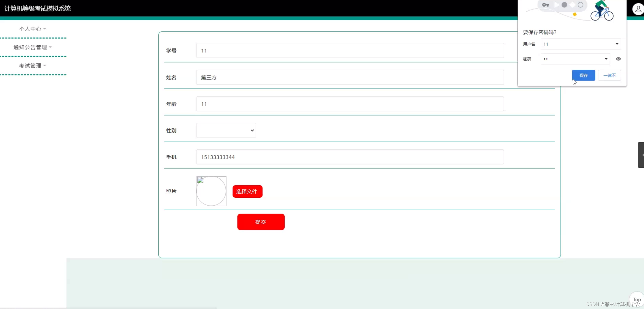Screen dimensions: 644x309
Task: Open the username dropdown in save-password popup
Action: (x=617, y=44)
